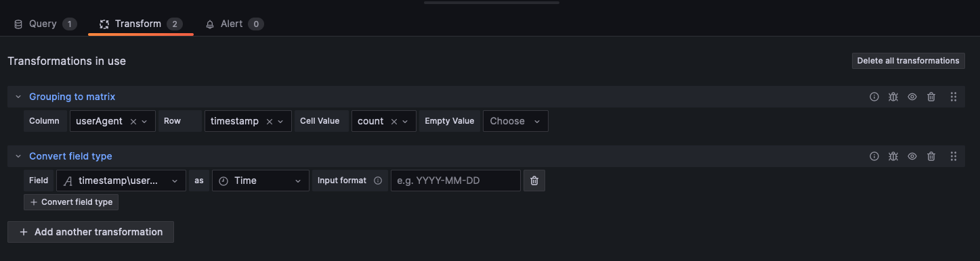The image size is (980, 261).
Task: Remove the timestamp field conversion row
Action: pyautogui.click(x=534, y=181)
